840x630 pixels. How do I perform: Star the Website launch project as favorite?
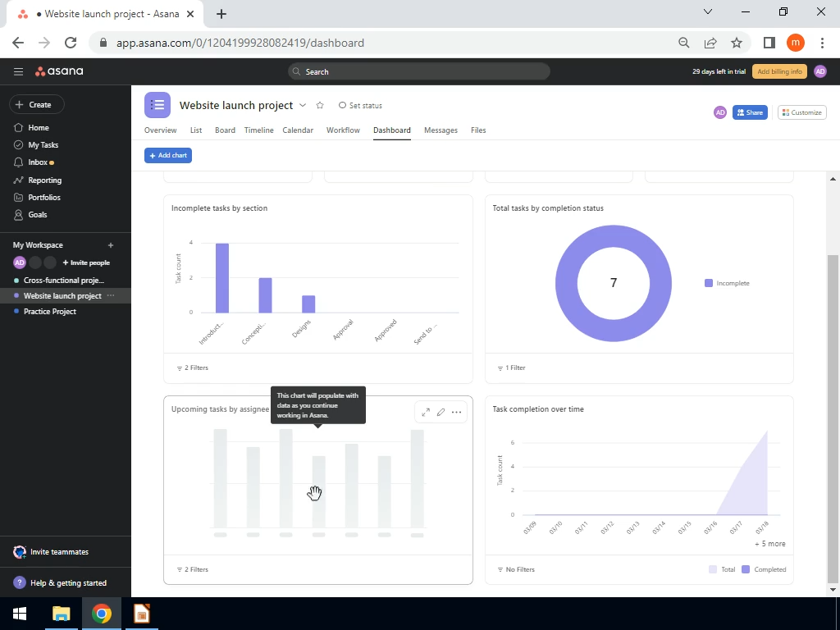[320, 106]
